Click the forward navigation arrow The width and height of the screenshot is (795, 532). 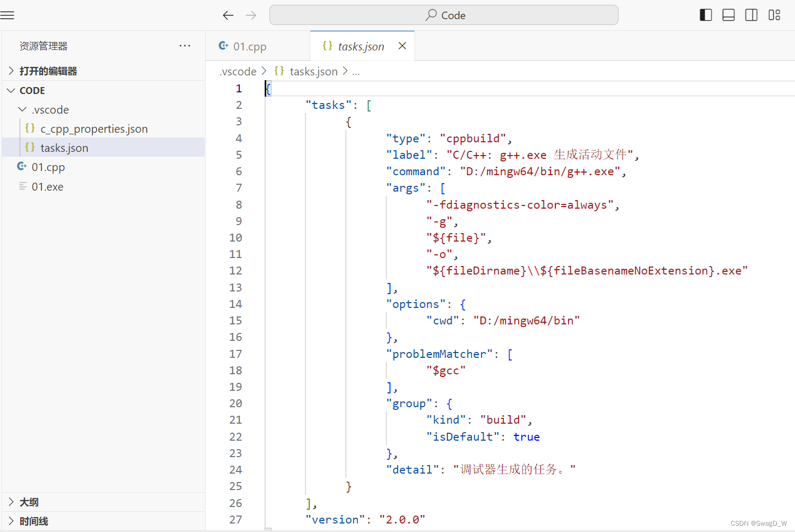pyautogui.click(x=250, y=15)
